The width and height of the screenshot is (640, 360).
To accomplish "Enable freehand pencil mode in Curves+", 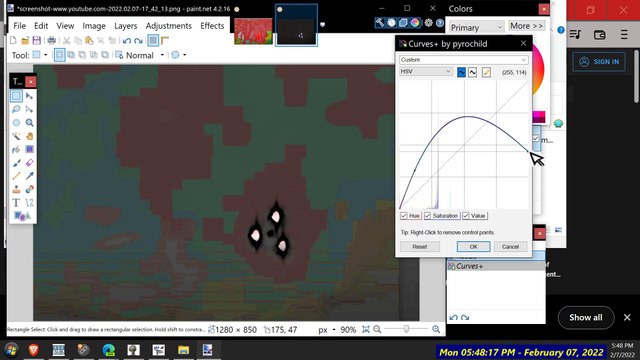I will pos(486,72).
